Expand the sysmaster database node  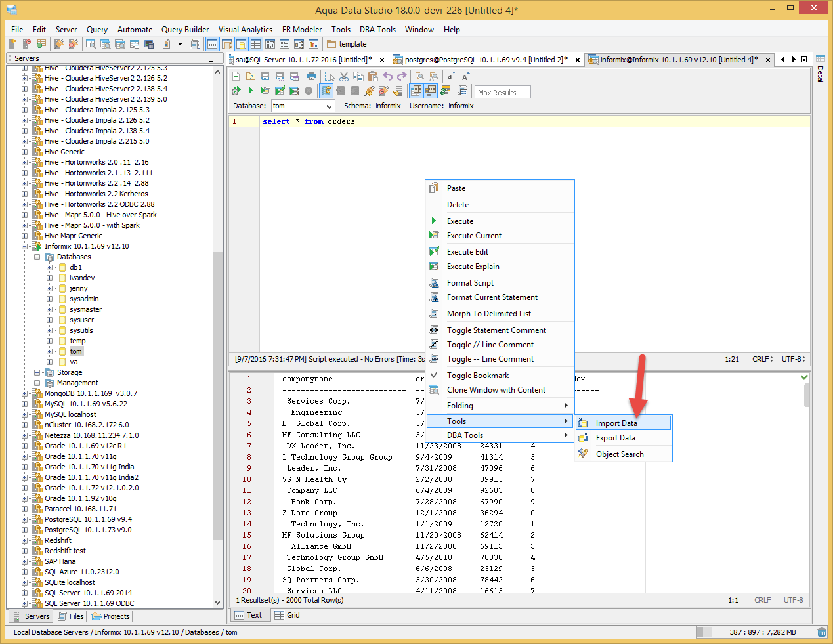(x=50, y=310)
